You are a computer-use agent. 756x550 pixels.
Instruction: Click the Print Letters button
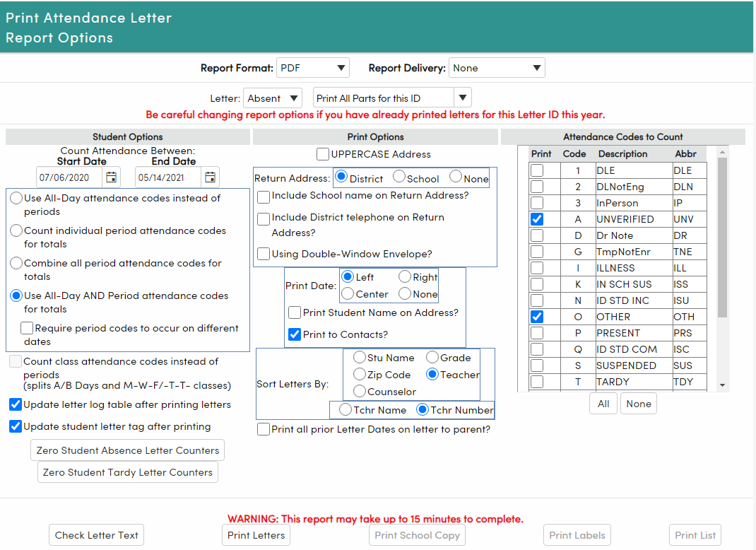256,534
